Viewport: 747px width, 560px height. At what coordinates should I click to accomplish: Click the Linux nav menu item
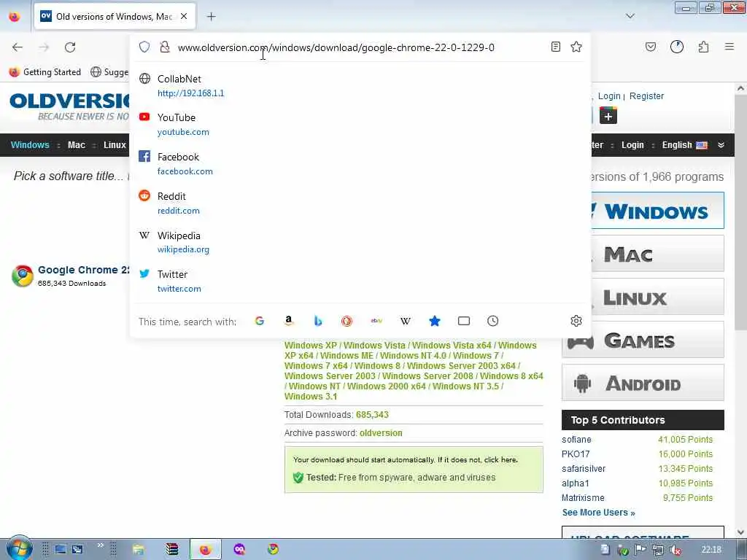(x=115, y=145)
